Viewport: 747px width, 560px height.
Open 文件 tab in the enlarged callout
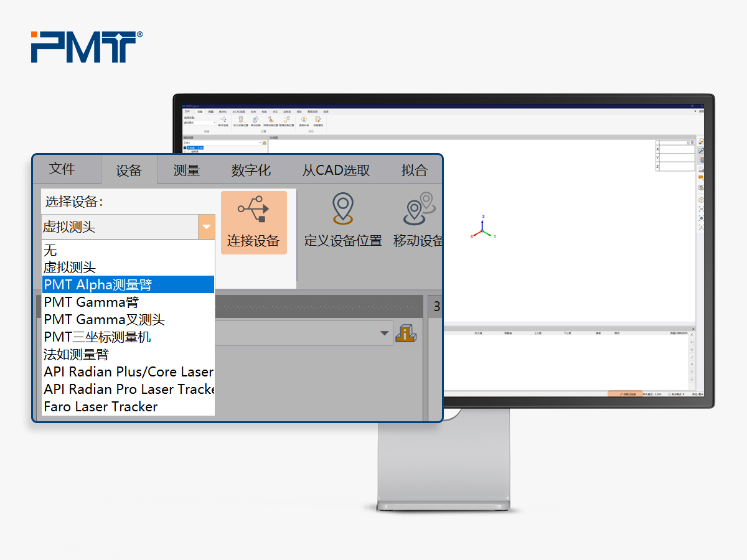tap(62, 169)
